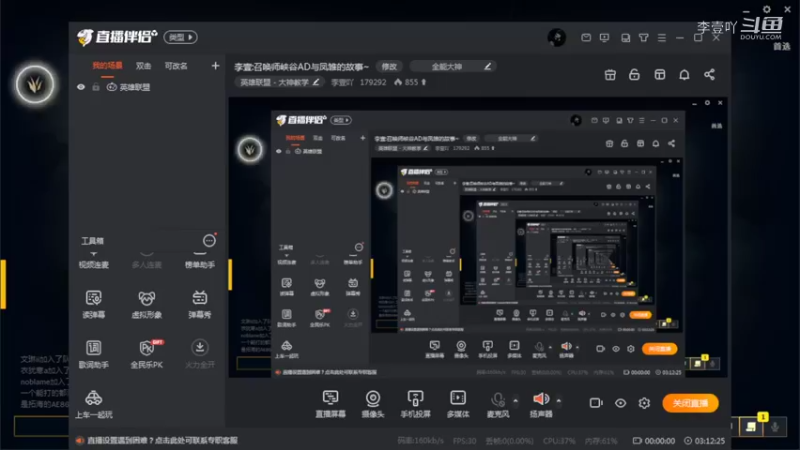Toggle the preview eye in bottom toolbar
Viewport: 800px width, 450px height.
(620, 403)
